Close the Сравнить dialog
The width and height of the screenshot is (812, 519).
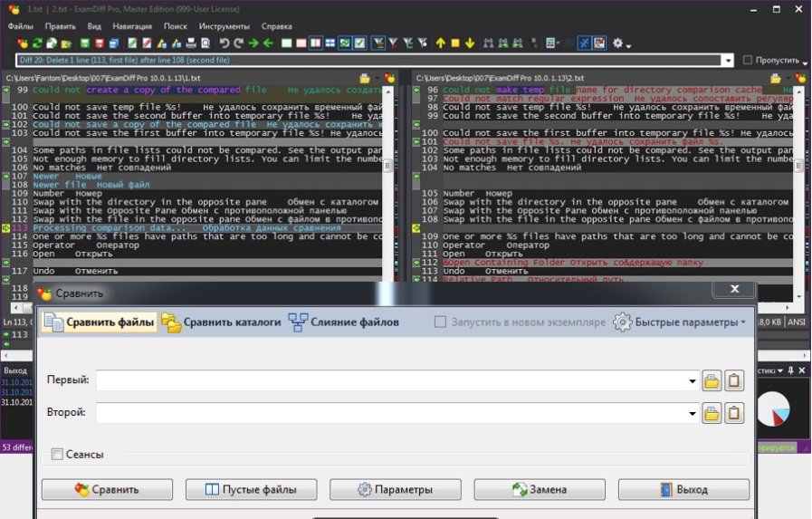pos(734,289)
